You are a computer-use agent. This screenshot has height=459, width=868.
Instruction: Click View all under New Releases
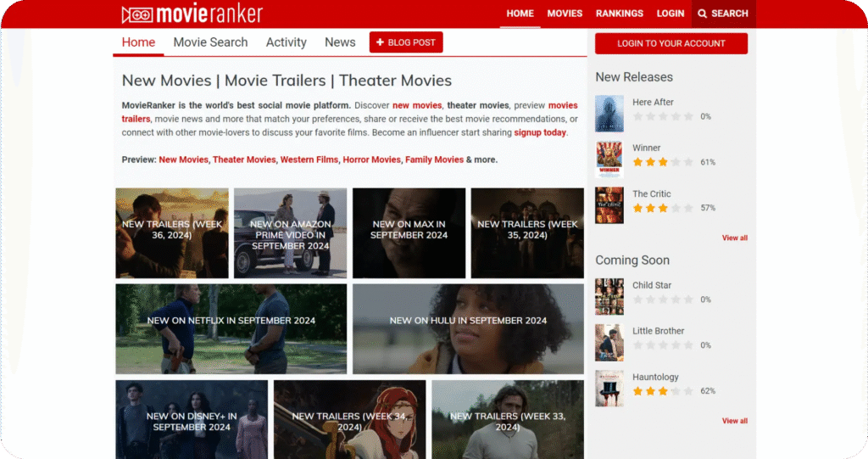pyautogui.click(x=734, y=238)
